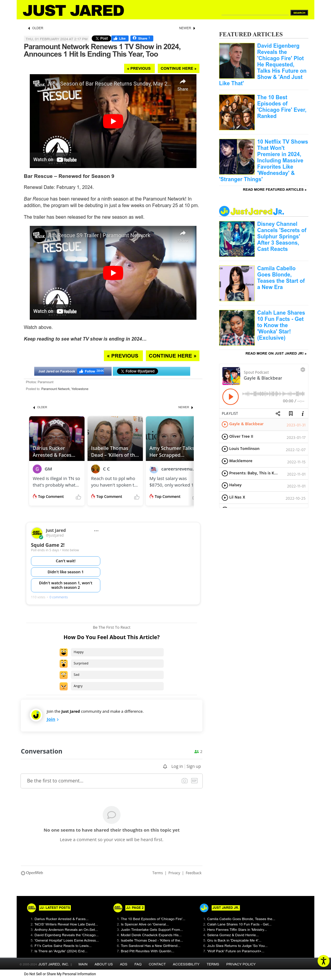Click the large CONTINUE HERE » button below article
Viewport: 331px width, 980px height.
pyautogui.click(x=173, y=356)
